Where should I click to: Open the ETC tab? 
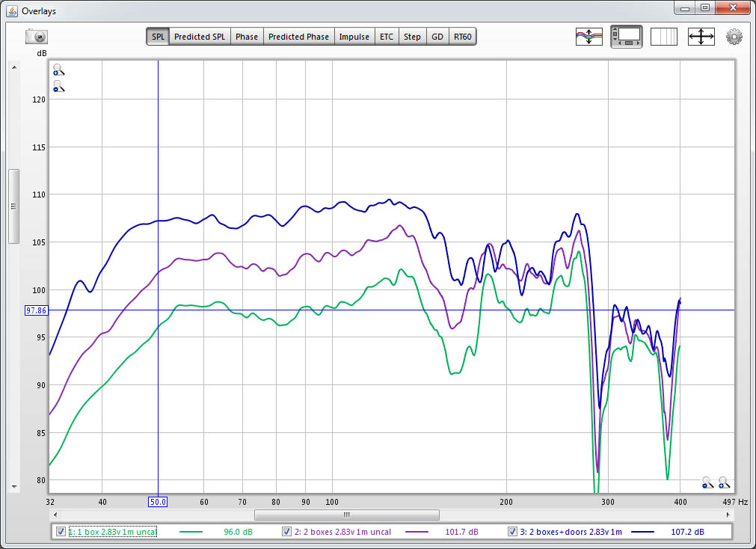(387, 37)
